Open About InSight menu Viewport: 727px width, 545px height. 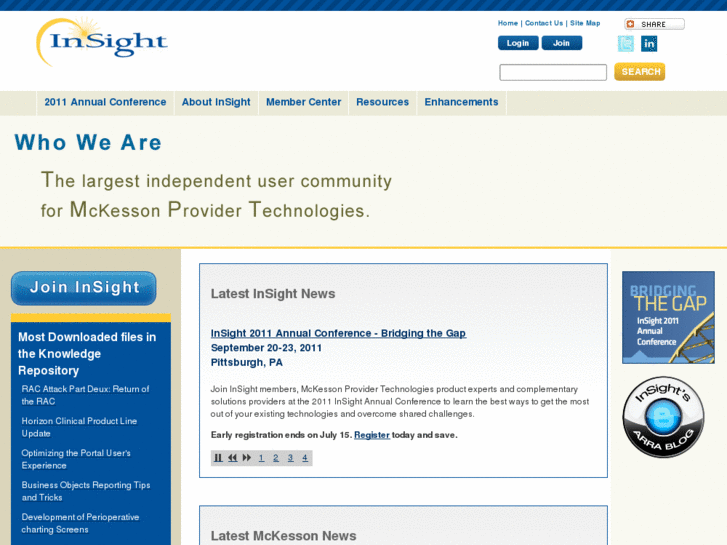click(216, 103)
